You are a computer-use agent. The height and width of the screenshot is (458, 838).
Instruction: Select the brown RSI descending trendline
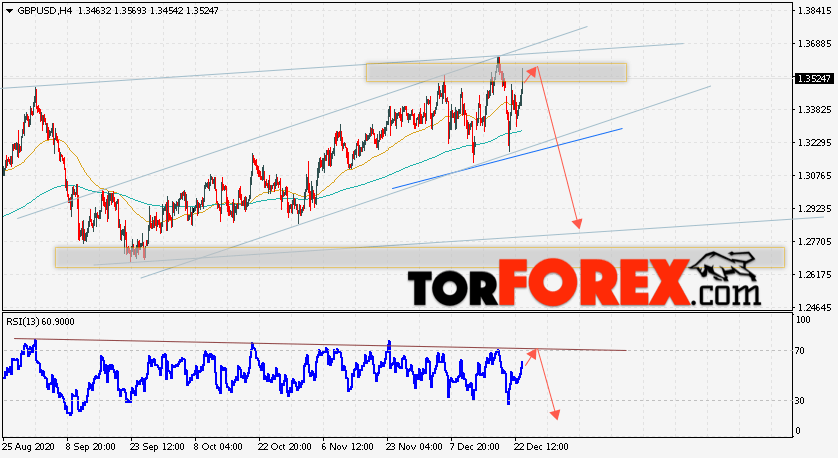click(x=320, y=344)
